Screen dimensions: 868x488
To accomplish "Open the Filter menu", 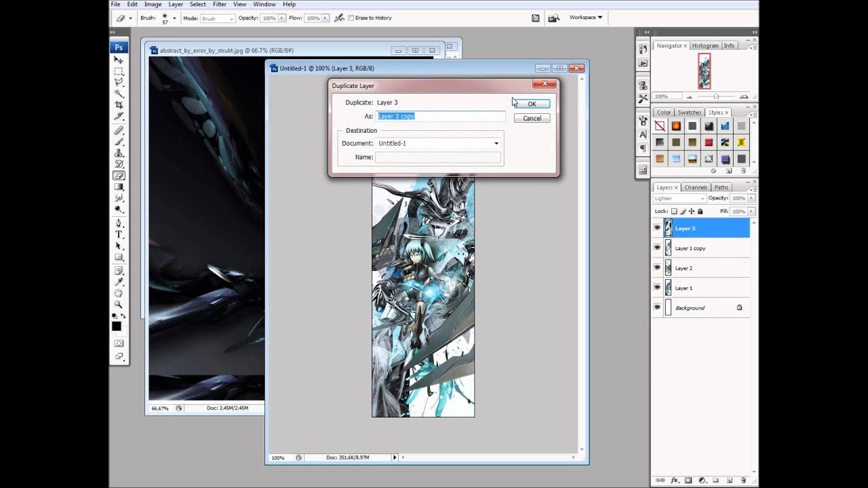I will pos(220,4).
